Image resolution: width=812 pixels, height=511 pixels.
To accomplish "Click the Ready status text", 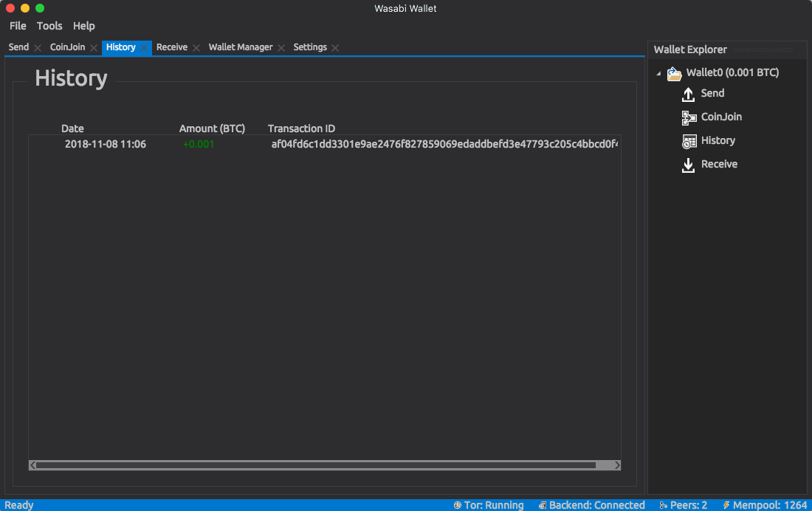I will [18, 505].
